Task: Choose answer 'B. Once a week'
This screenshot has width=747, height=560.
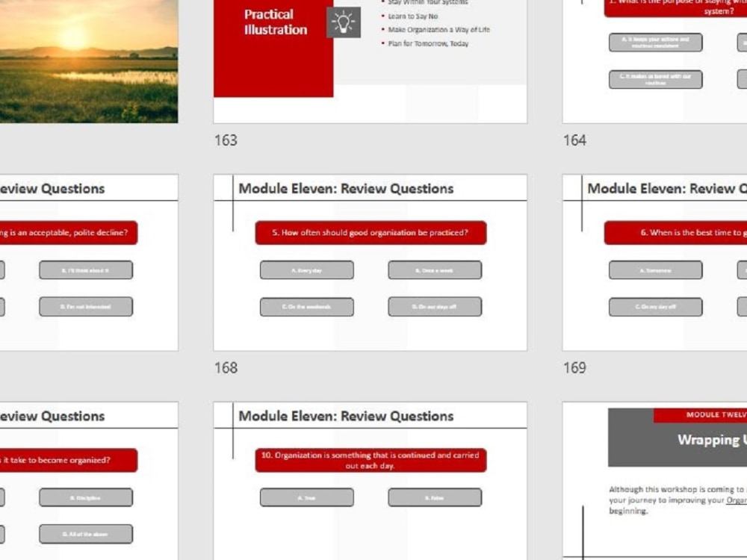Action: pos(435,270)
